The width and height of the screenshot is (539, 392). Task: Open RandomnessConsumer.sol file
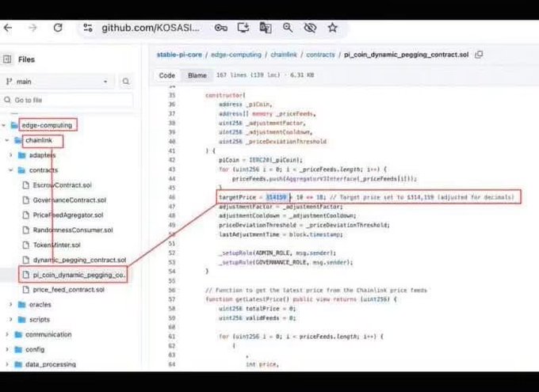tap(73, 230)
